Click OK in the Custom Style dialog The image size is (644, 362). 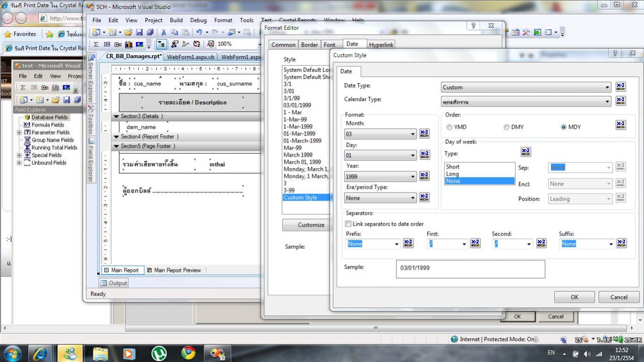pyautogui.click(x=574, y=297)
